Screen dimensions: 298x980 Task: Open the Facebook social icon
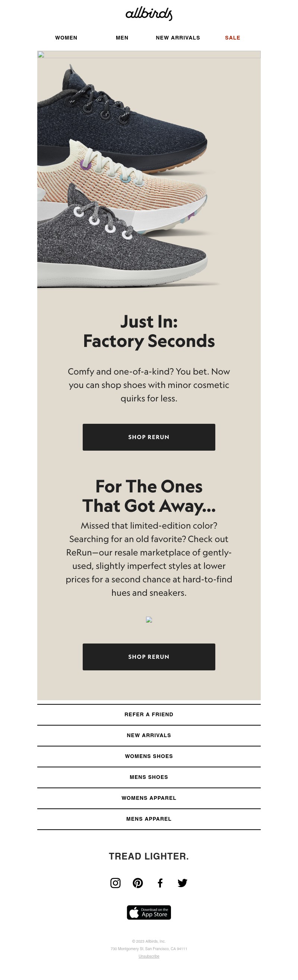click(160, 883)
